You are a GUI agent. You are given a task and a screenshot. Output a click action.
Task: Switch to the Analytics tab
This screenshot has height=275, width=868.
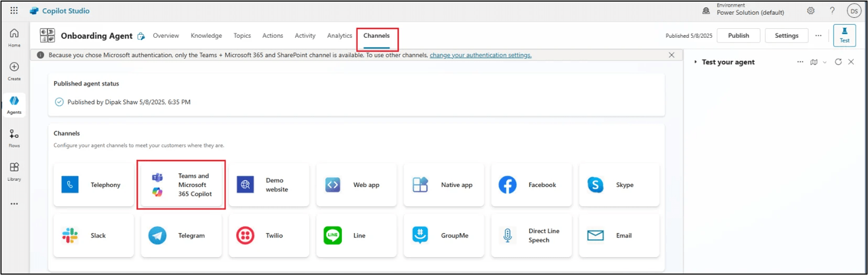tap(339, 36)
